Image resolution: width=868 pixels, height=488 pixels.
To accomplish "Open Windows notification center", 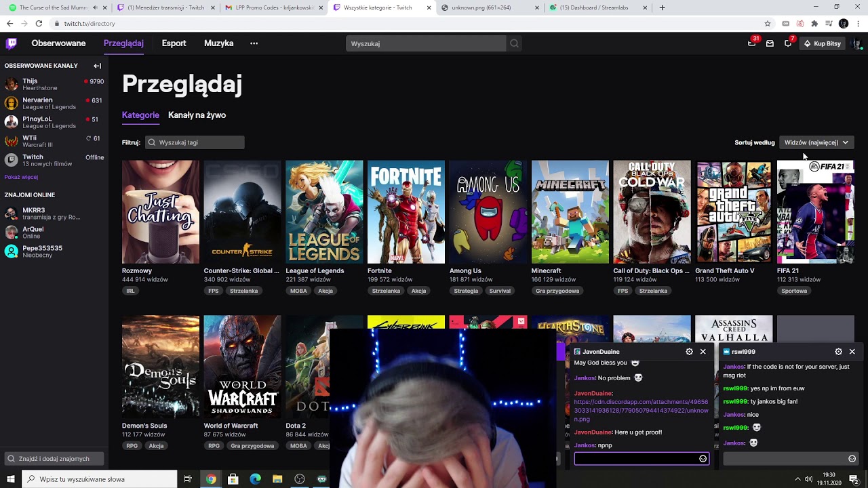I will click(x=854, y=479).
